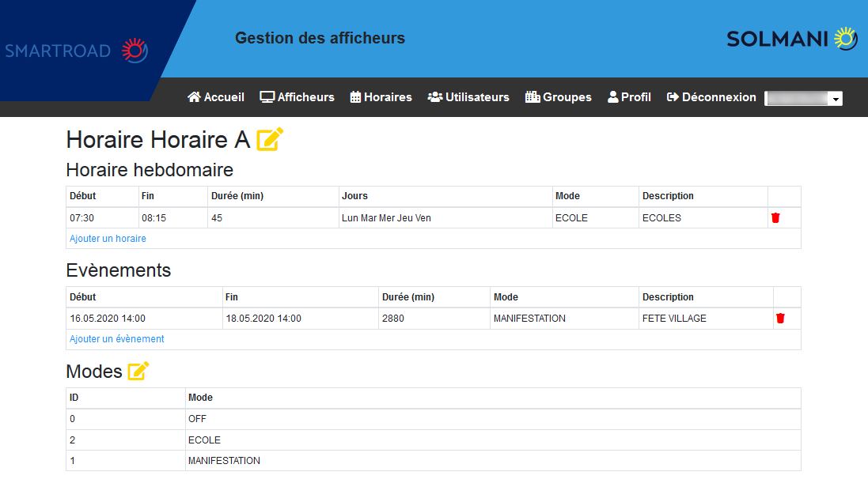868x483 pixels.
Task: Open the Groupes page
Action: click(558, 97)
